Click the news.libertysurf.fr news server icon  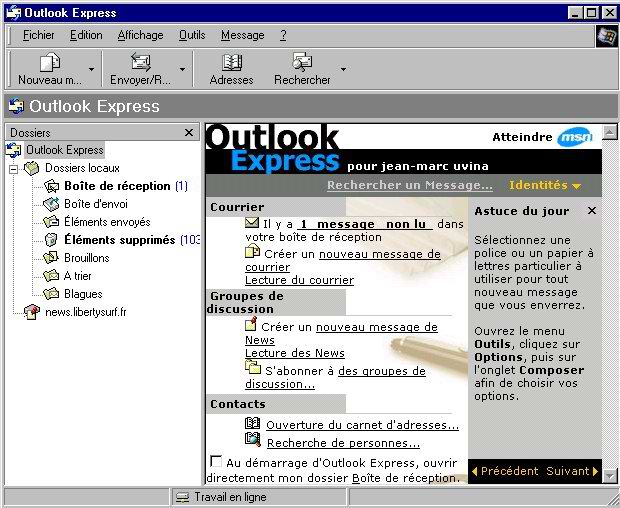pyautogui.click(x=32, y=312)
